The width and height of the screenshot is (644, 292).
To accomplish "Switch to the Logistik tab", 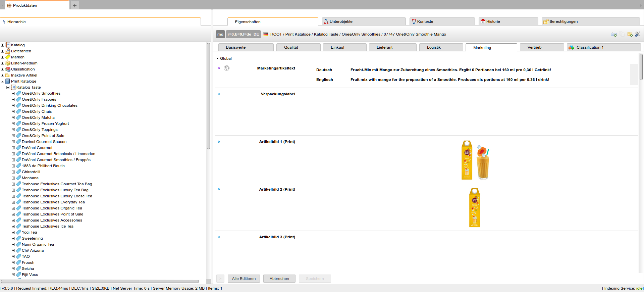I will [433, 47].
